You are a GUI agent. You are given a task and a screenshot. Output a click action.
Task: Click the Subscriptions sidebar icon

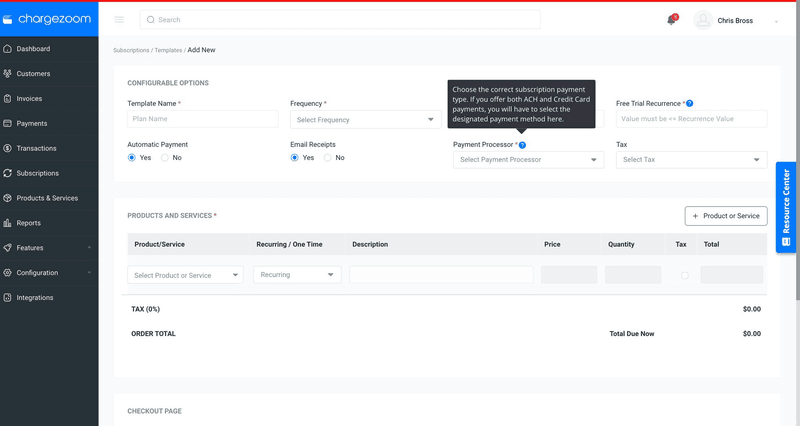pyautogui.click(x=8, y=173)
